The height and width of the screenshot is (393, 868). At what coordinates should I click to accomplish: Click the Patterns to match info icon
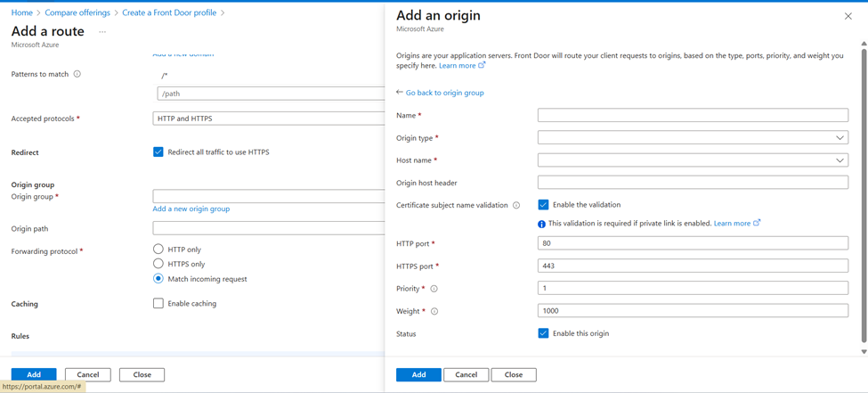(x=77, y=74)
